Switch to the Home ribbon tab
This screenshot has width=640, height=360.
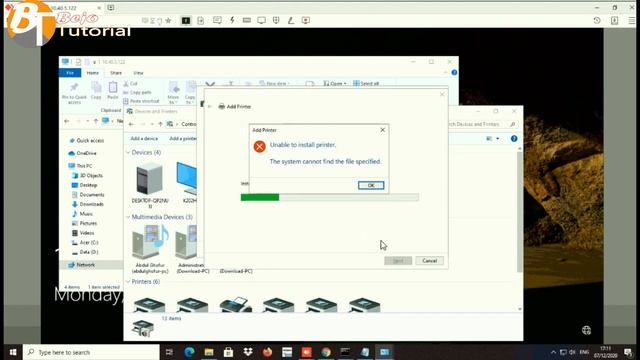coord(93,73)
